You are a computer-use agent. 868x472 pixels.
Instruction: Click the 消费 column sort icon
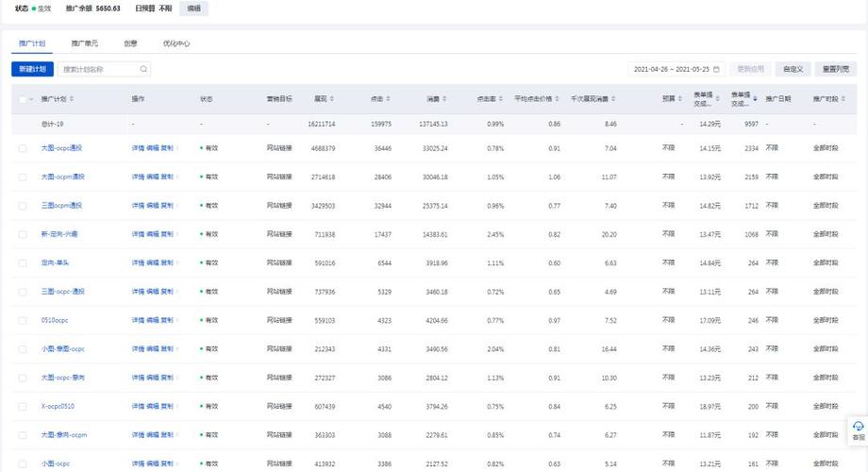click(444, 98)
